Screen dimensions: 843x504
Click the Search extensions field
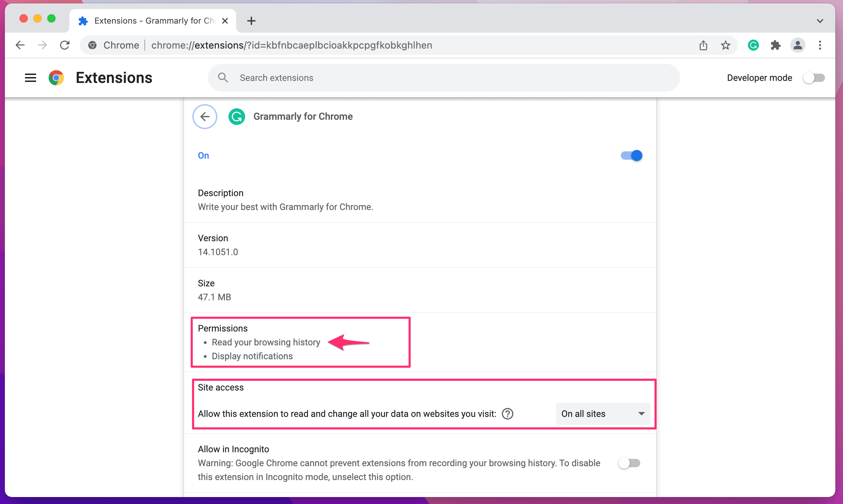pos(347,78)
